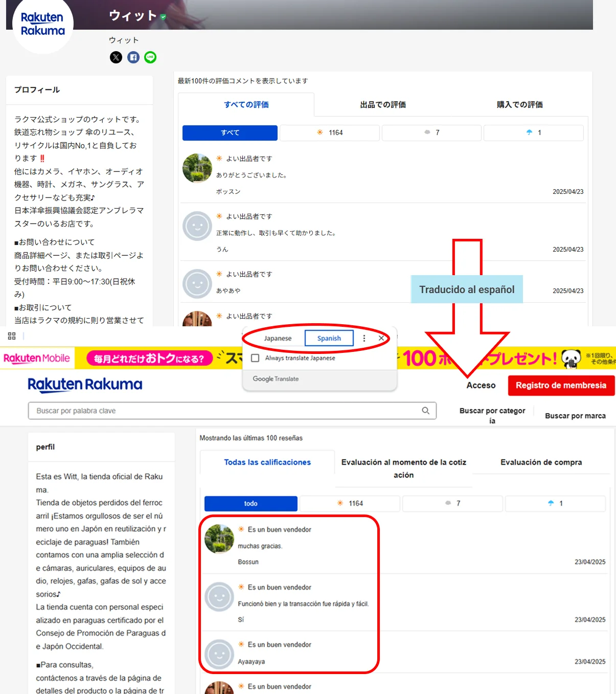This screenshot has width=616, height=694.
Task: Click the Rakuten Rakuma header logo
Action: [x=85, y=385]
